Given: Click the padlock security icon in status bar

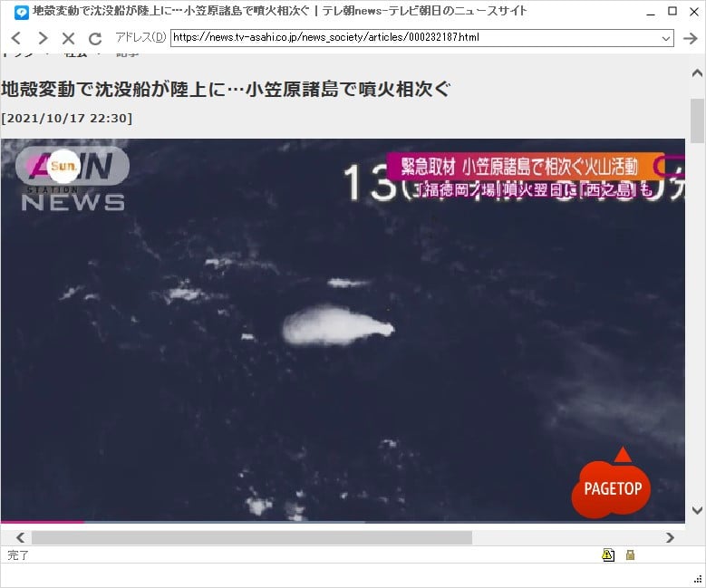Looking at the screenshot, I should 631,554.
